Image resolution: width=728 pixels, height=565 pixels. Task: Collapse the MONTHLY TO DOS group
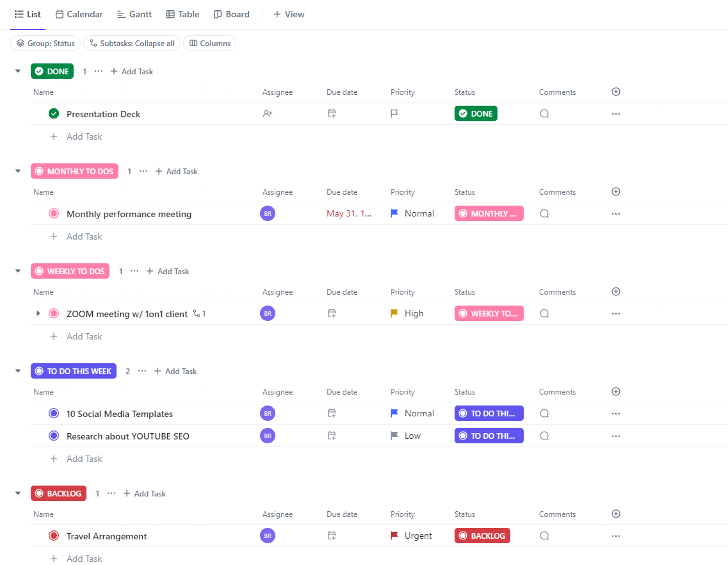coord(18,171)
